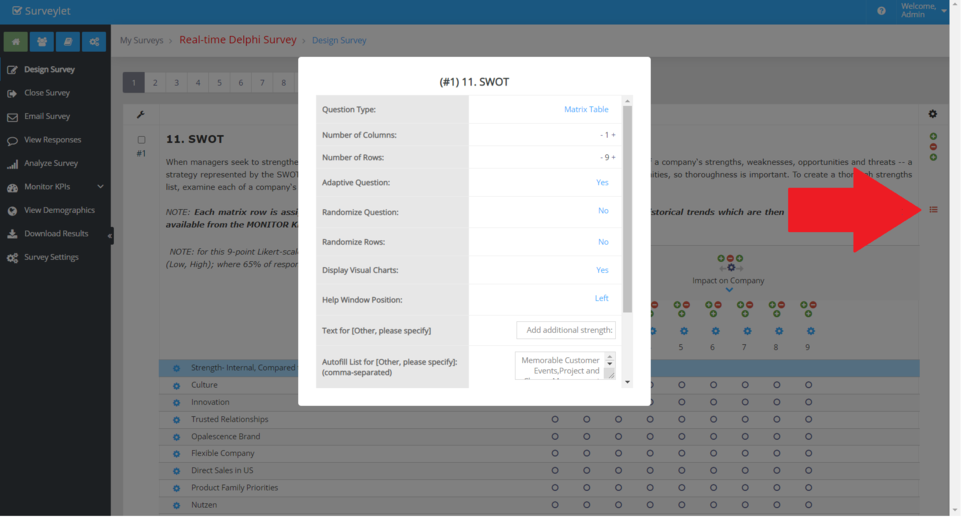This screenshot has height=518, width=961.
Task: Click the book icon in sidebar toolbar
Action: 67,41
